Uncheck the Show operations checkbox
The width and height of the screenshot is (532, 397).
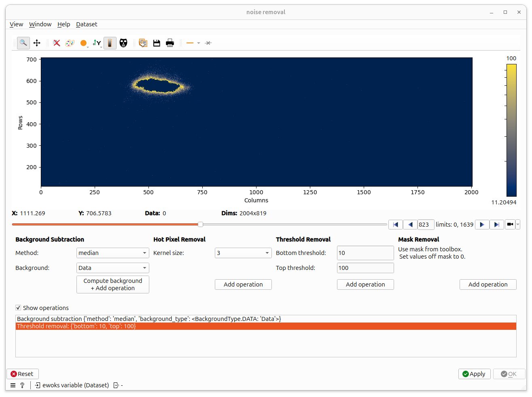(18, 308)
